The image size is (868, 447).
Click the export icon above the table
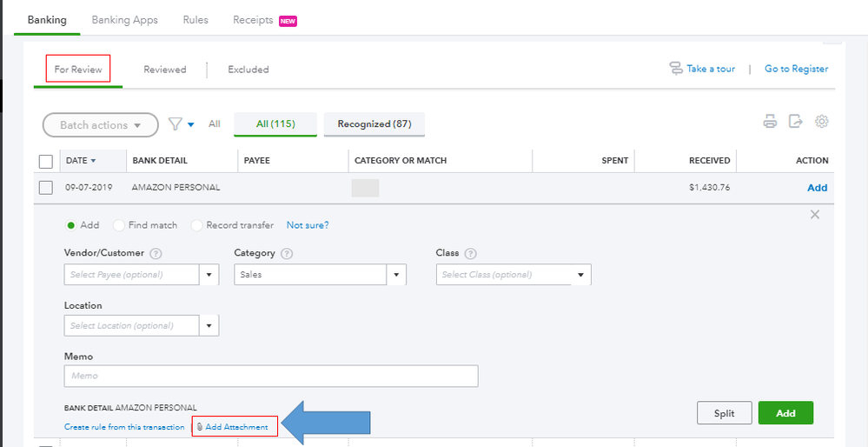tap(796, 122)
